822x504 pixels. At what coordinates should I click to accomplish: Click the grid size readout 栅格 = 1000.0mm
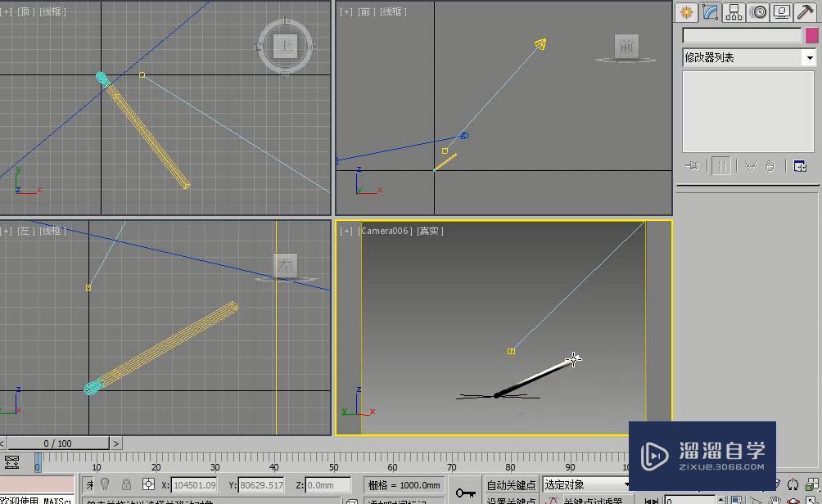point(404,484)
